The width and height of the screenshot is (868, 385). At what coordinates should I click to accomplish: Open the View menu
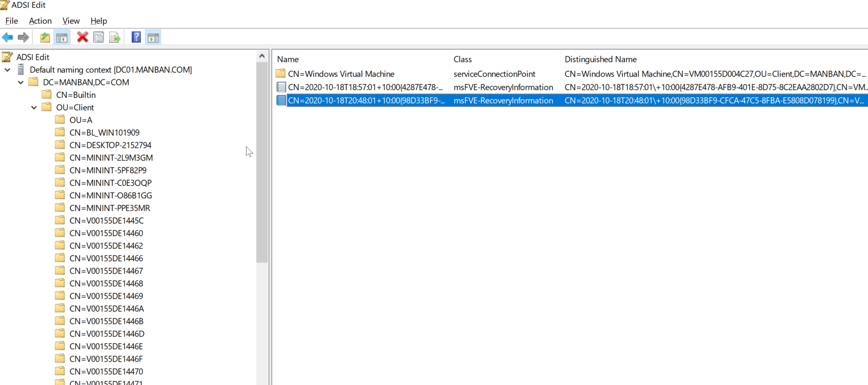pyautogui.click(x=71, y=21)
